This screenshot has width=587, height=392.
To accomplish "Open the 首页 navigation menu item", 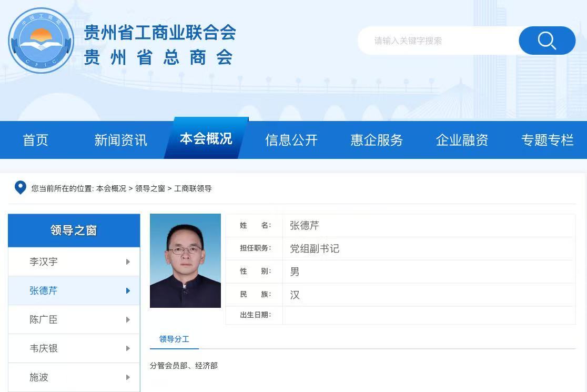I will (35, 140).
